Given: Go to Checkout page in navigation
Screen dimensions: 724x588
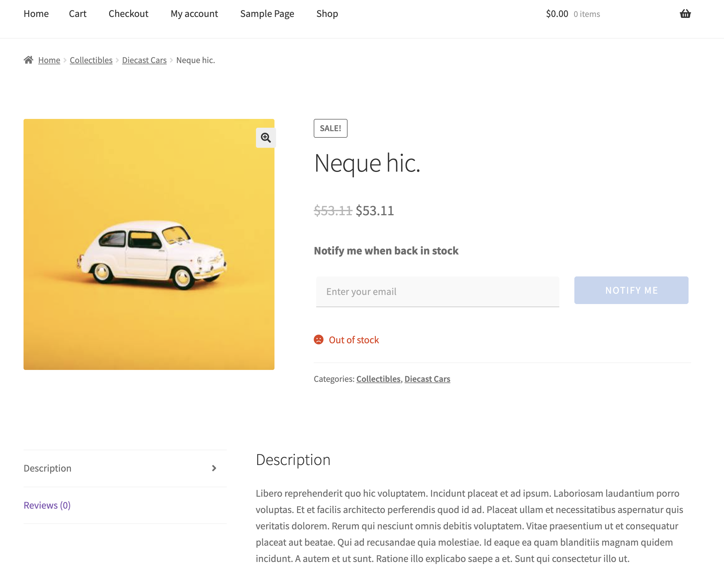Looking at the screenshot, I should point(128,14).
